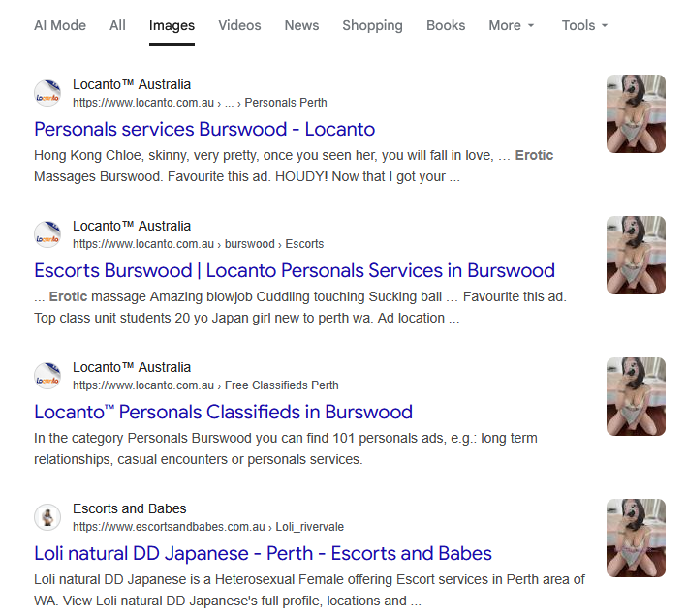Switch to the All results tab
687x616 pixels.
click(x=117, y=25)
